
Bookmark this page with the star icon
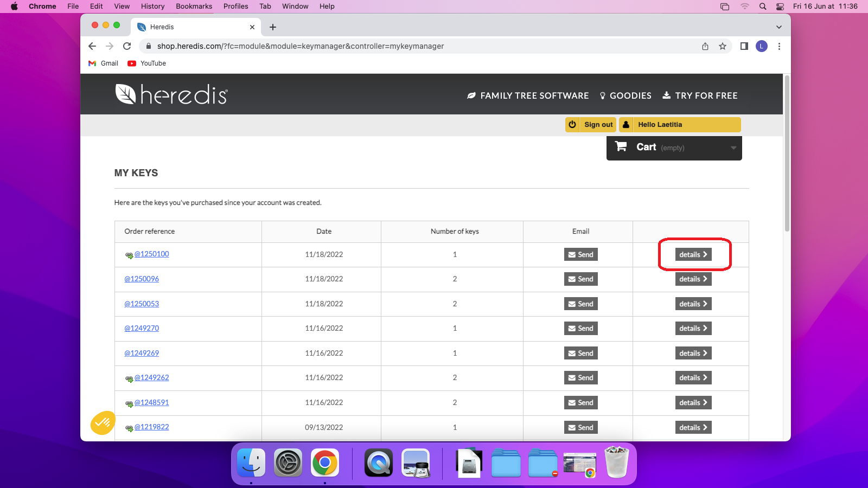coord(723,47)
